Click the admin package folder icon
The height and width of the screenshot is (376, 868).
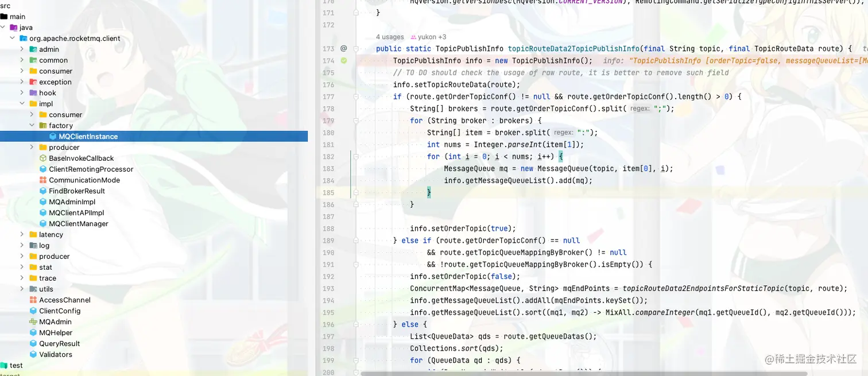[33, 49]
